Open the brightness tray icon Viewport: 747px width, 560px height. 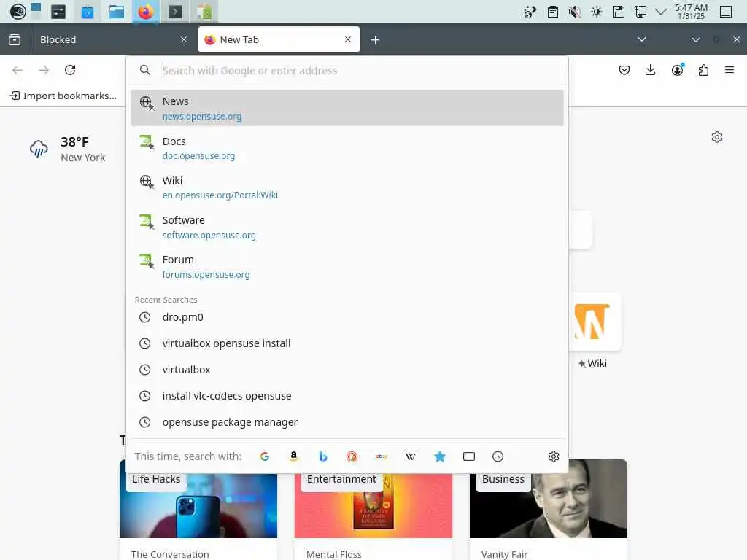click(597, 12)
